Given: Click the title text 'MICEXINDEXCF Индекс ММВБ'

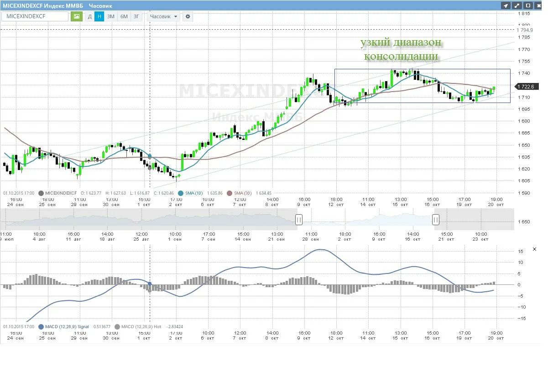Looking at the screenshot, I should tap(43, 5).
